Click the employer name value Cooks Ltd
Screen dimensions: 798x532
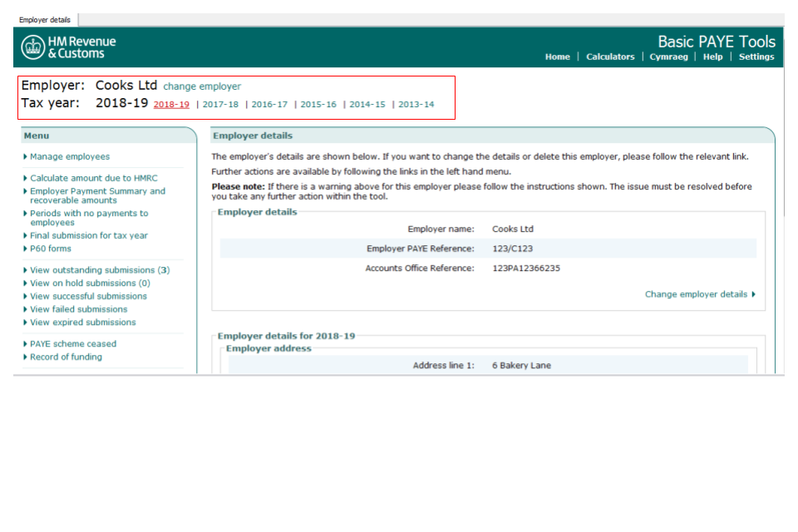[513, 229]
